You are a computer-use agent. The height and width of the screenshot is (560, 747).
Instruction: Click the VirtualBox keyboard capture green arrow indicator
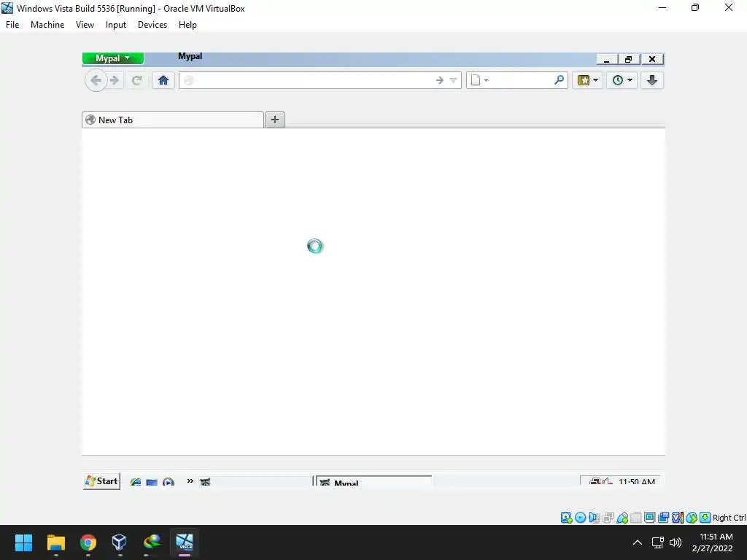click(x=705, y=518)
